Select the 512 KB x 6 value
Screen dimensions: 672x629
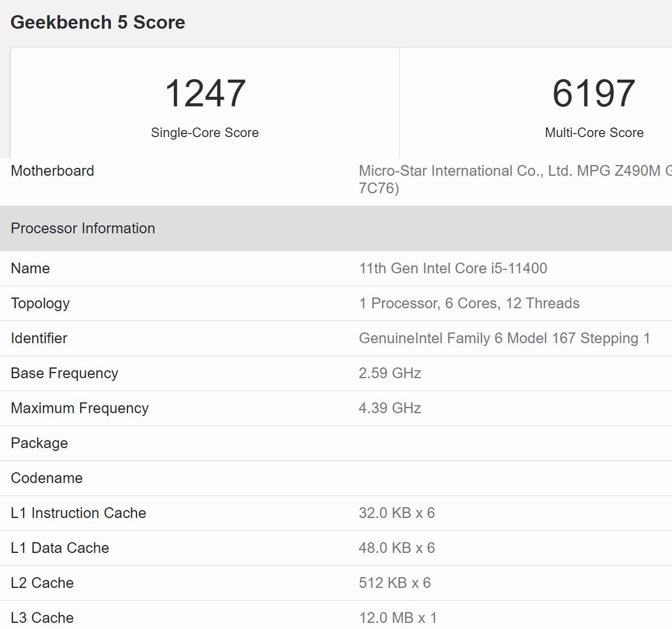point(395,583)
